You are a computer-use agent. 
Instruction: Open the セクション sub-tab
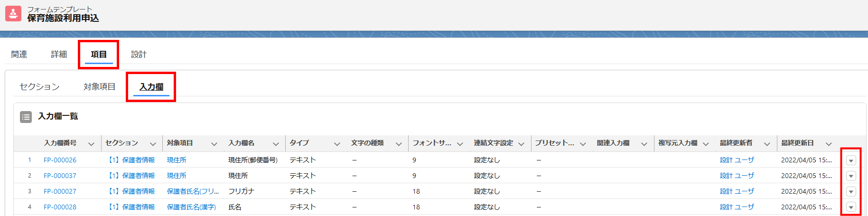39,87
